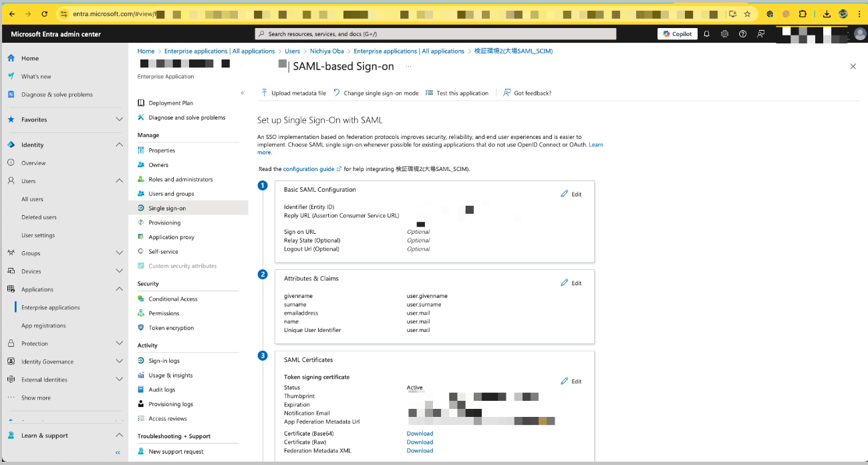Expand the External Identities chevron
This screenshot has width=868, height=465.
pyautogui.click(x=120, y=379)
